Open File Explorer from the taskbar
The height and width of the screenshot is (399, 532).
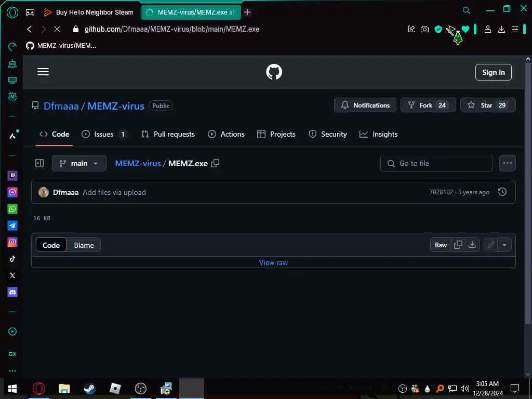[x=64, y=389]
